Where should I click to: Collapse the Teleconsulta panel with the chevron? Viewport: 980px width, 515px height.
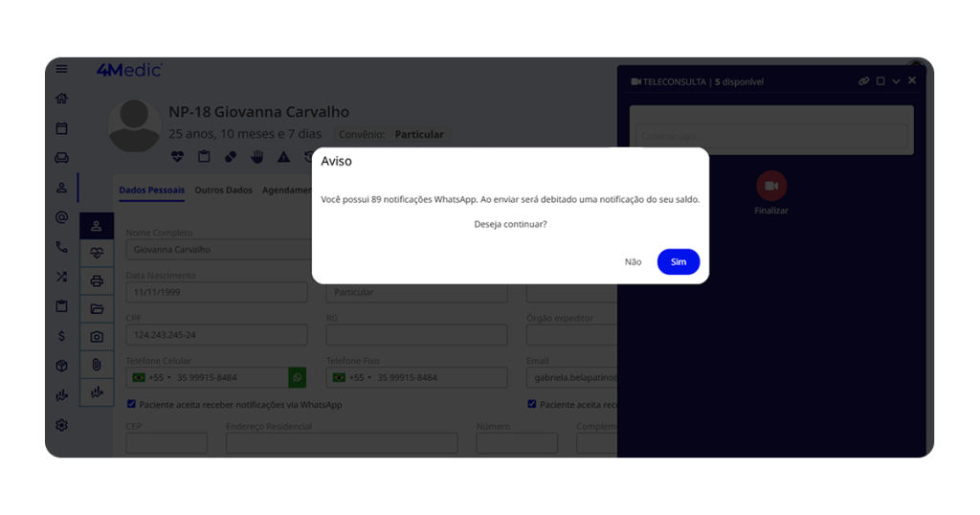(x=896, y=81)
